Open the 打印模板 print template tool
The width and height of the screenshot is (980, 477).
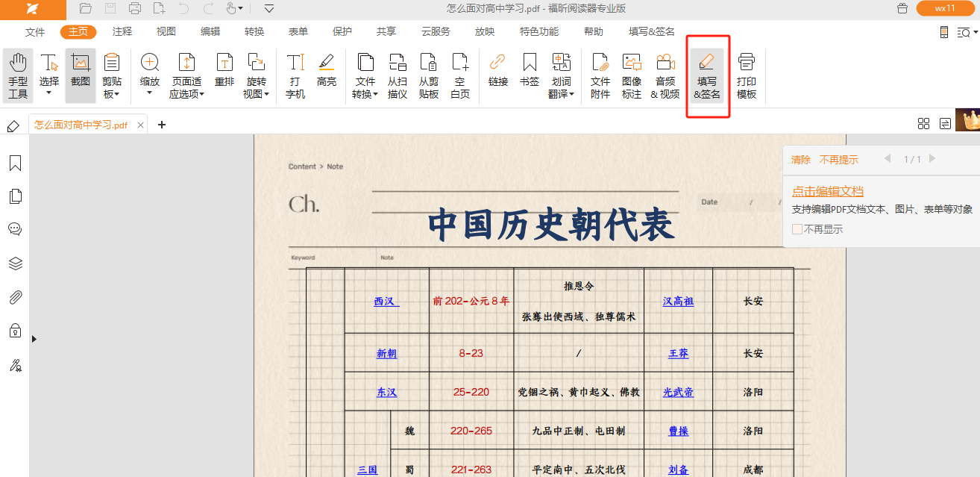(747, 76)
